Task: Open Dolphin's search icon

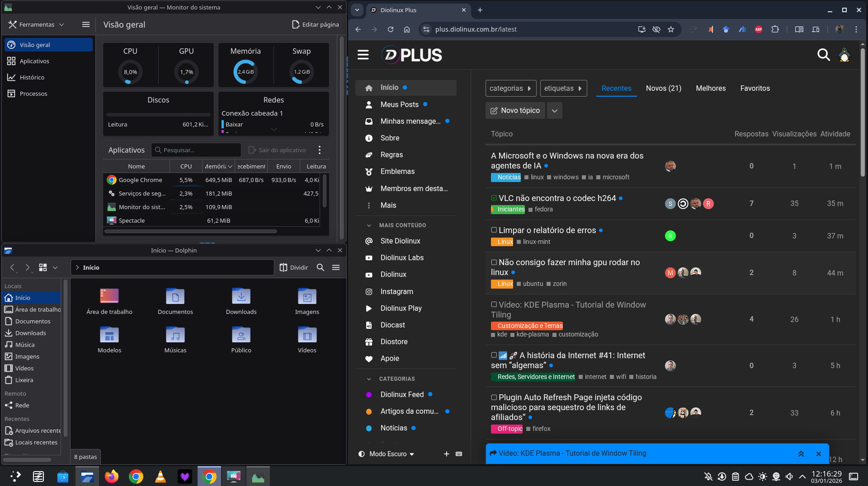Action: 321,267
